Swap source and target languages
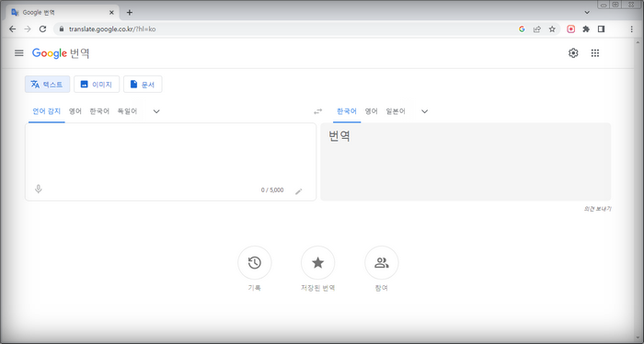 (318, 111)
